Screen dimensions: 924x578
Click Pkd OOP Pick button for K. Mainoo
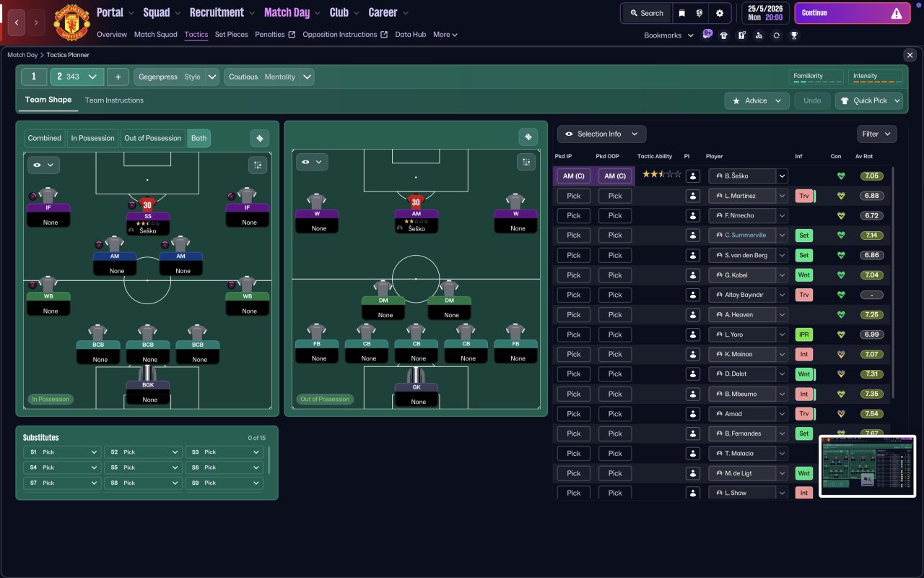point(615,354)
